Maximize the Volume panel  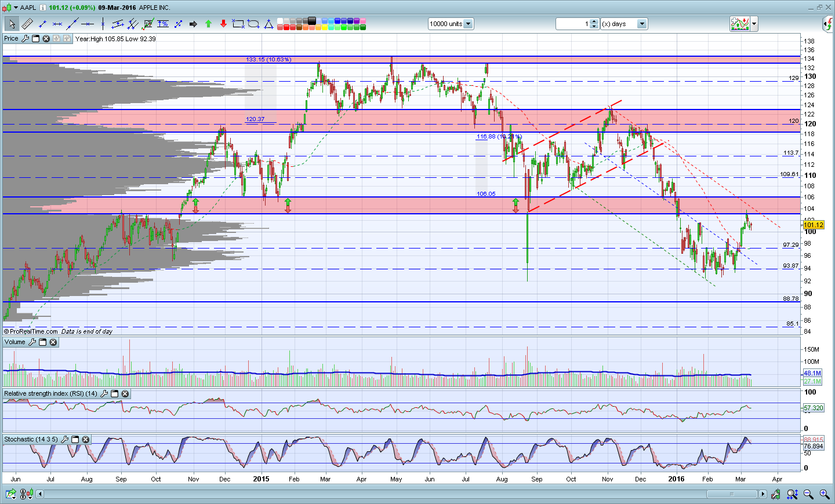(42, 342)
